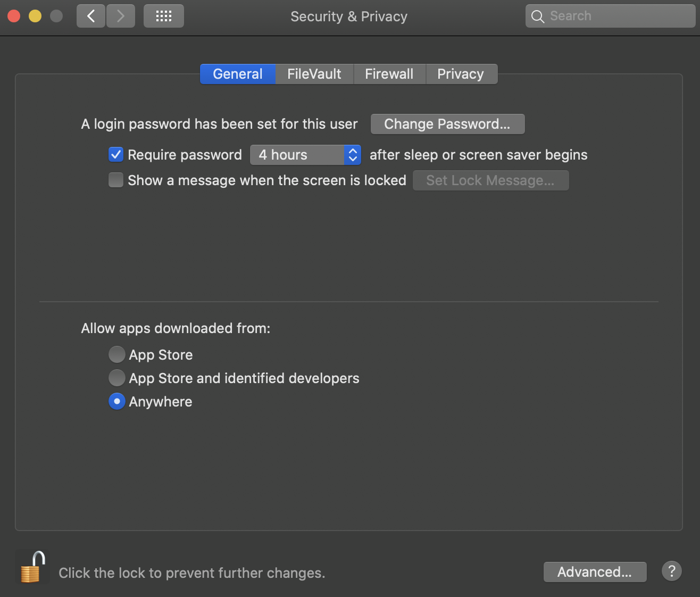
Task: Select the Anywhere radio button
Action: click(x=117, y=401)
